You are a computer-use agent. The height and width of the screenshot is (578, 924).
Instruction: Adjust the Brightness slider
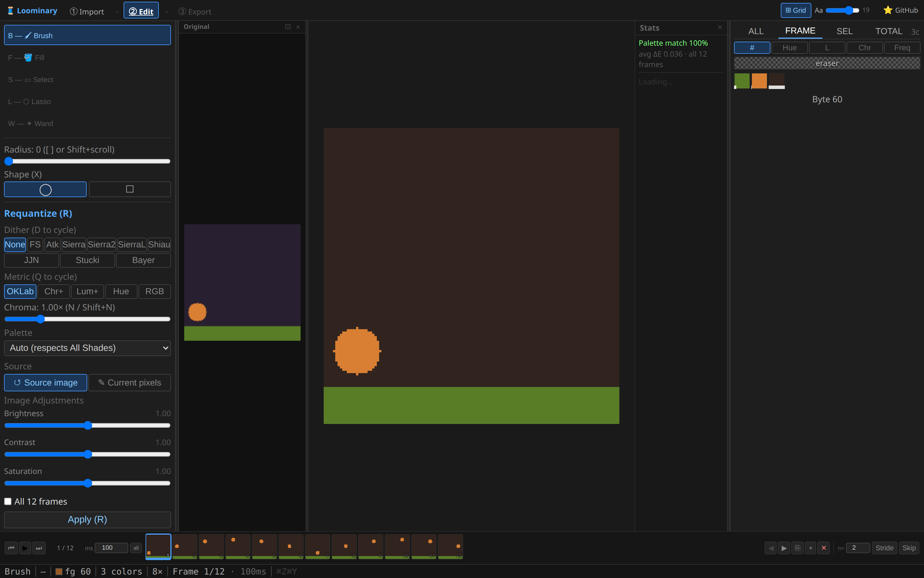[x=87, y=425]
